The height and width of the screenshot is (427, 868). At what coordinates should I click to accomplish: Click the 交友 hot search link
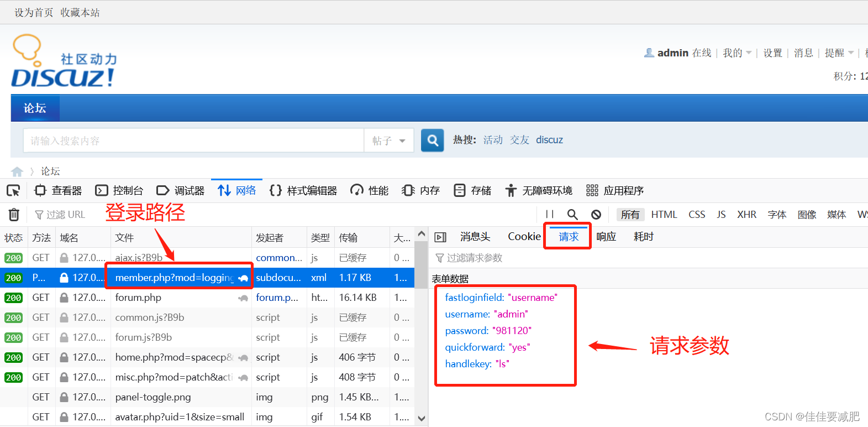pos(519,140)
